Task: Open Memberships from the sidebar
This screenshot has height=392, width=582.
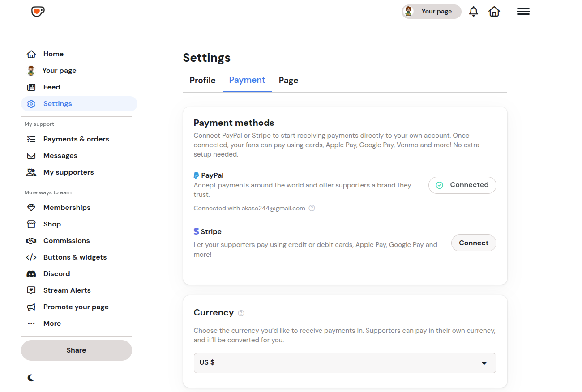Action: [x=67, y=208]
